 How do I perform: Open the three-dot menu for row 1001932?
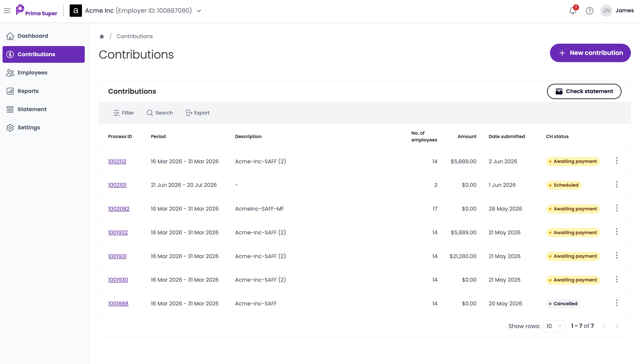tap(616, 231)
